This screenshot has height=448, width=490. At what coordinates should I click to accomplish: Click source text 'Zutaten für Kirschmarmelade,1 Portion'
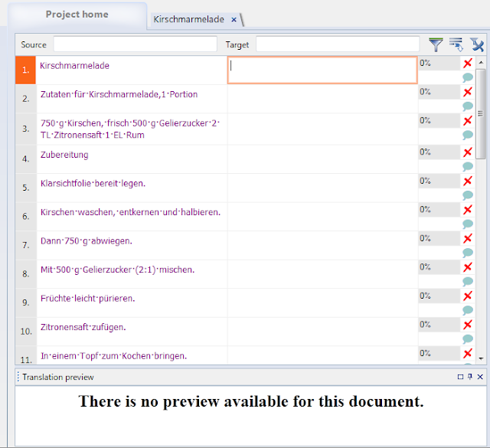tap(119, 94)
